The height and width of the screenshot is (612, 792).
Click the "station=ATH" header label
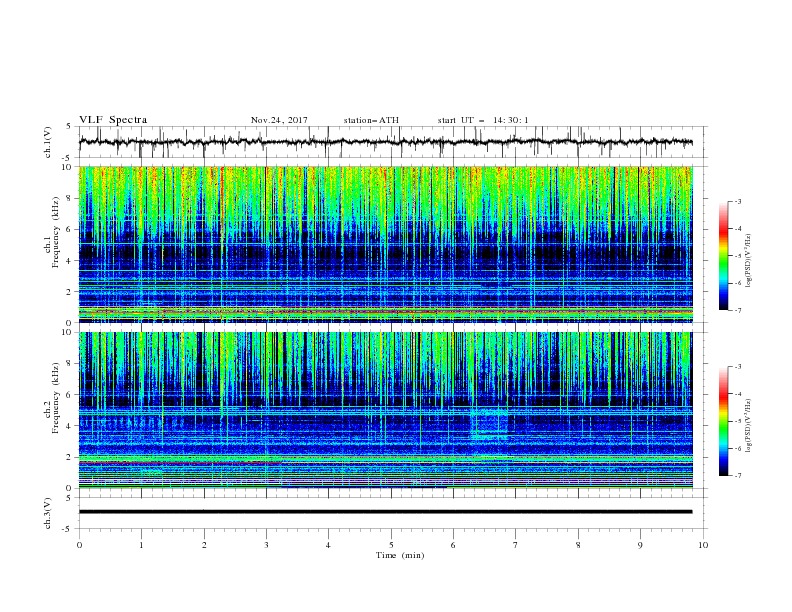[x=371, y=120]
